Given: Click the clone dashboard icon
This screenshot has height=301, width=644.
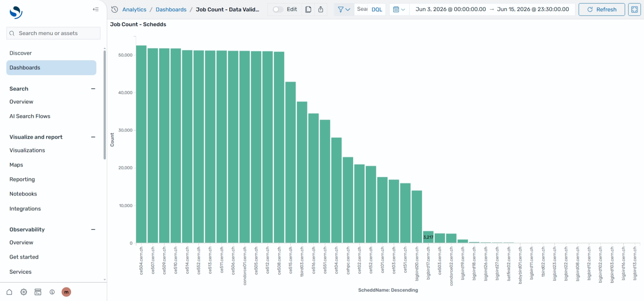Looking at the screenshot, I should pos(308,10).
